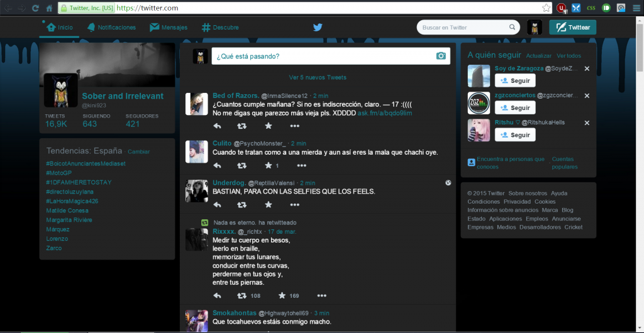Image resolution: width=644 pixels, height=333 pixels.
Task: Open the Zarco trend
Action: (54, 248)
